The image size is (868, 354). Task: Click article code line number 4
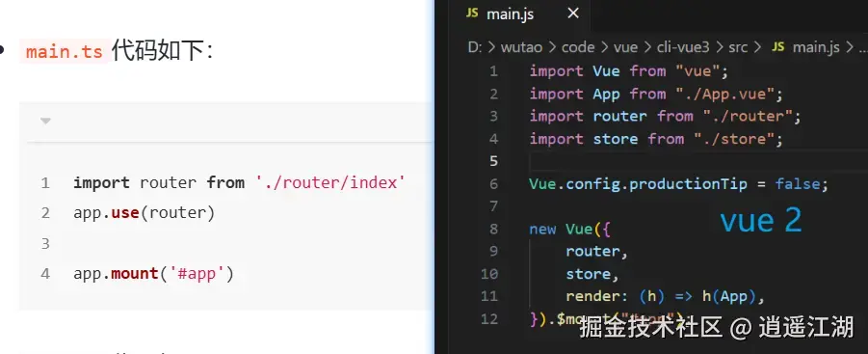click(x=45, y=274)
